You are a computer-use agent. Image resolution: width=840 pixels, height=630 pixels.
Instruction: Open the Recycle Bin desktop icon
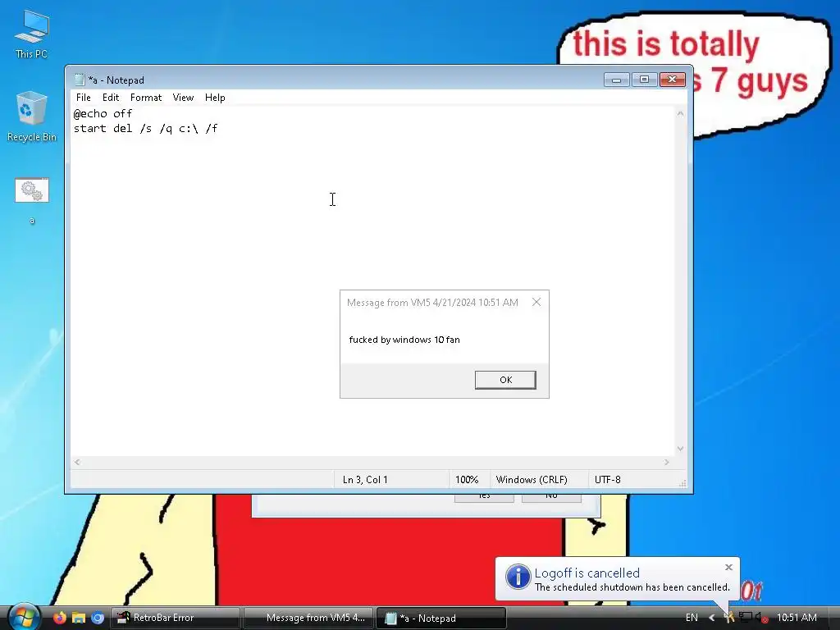click(x=32, y=116)
